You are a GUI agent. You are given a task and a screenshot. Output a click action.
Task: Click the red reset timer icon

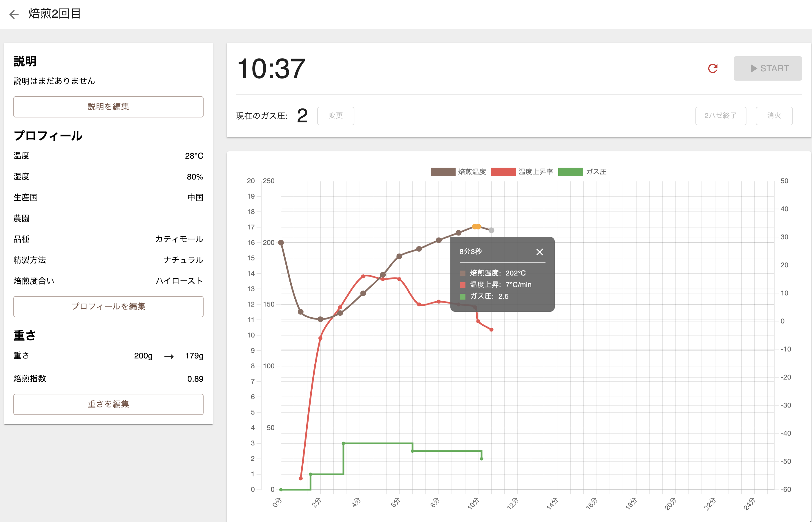[713, 68]
